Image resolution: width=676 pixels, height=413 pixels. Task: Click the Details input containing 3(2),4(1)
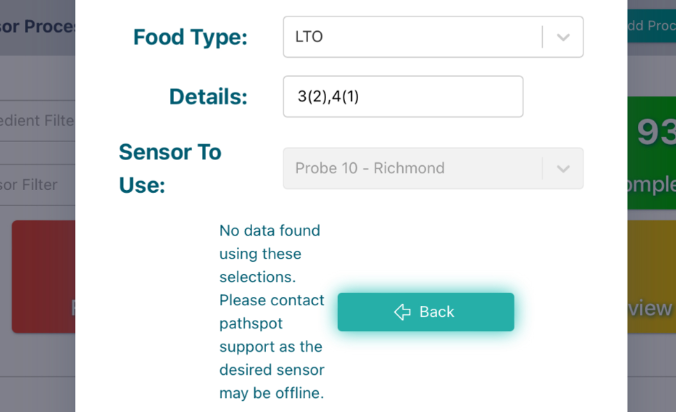402,97
